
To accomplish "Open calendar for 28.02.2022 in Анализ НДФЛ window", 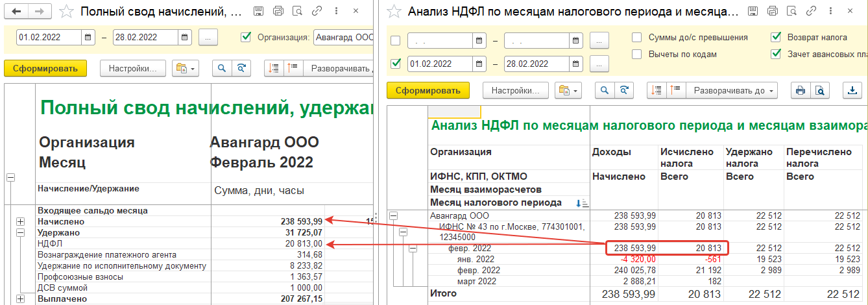I will 576,64.
